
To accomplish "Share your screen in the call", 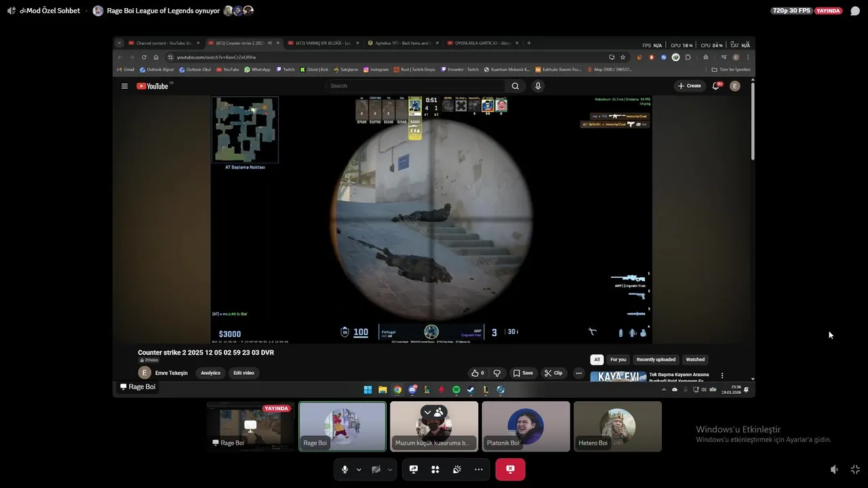I will [414, 469].
